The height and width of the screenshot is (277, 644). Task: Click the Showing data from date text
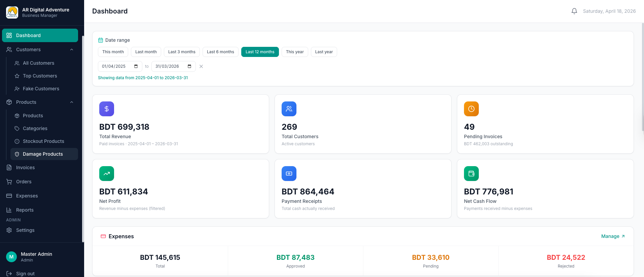(x=143, y=78)
